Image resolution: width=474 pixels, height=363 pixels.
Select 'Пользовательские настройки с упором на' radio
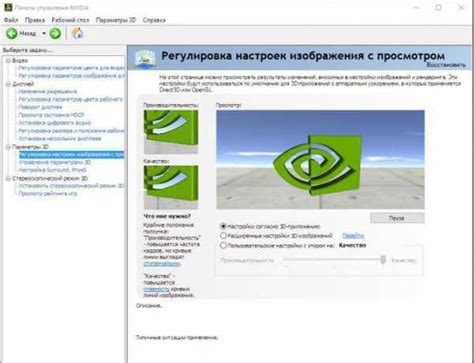coord(223,245)
